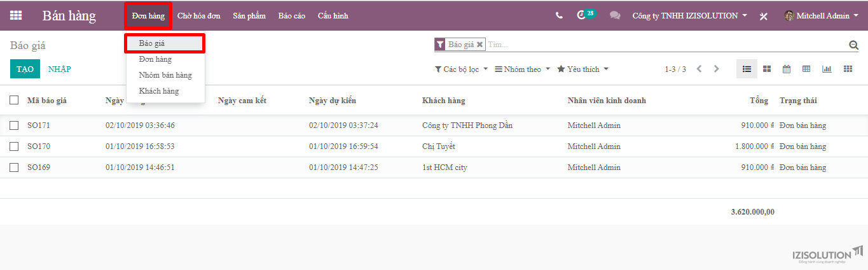
Task: Click the TẠO create button
Action: (25, 69)
